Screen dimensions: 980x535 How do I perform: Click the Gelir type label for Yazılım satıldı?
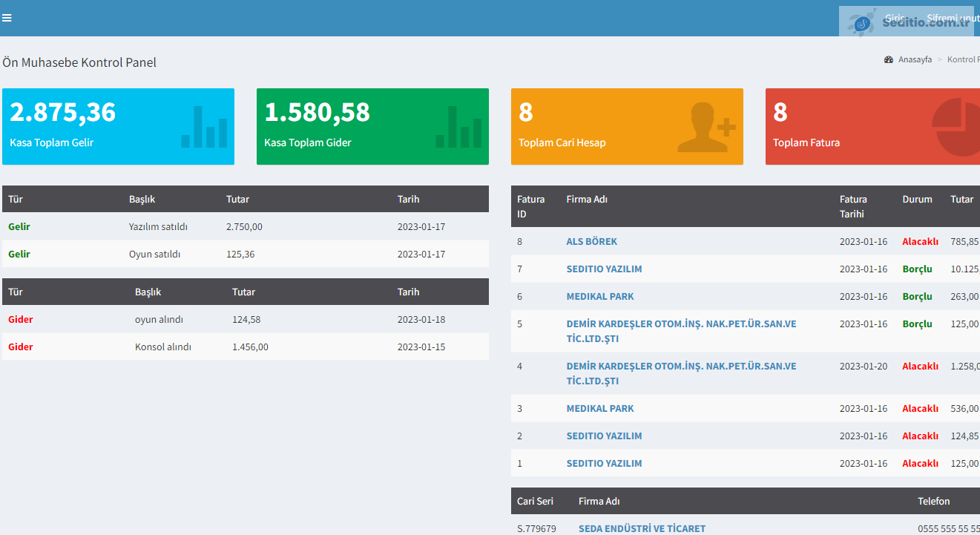click(x=19, y=226)
